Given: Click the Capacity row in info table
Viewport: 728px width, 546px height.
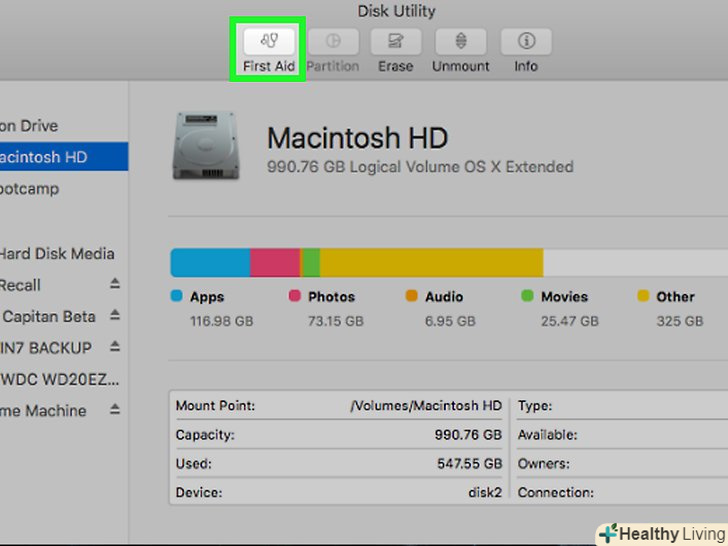Looking at the screenshot, I should (x=338, y=435).
